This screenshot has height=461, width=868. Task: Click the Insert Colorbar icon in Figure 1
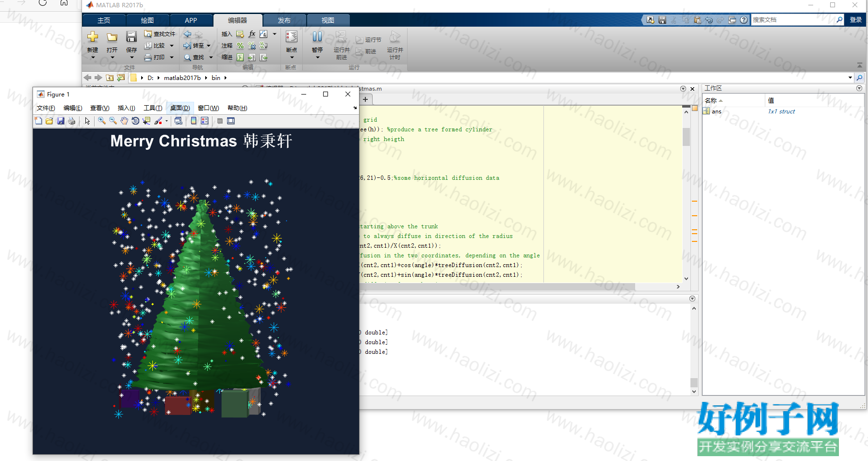click(x=194, y=121)
